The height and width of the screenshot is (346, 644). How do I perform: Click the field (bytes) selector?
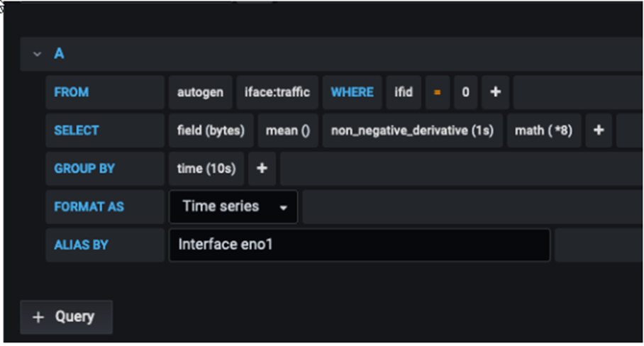[211, 130]
